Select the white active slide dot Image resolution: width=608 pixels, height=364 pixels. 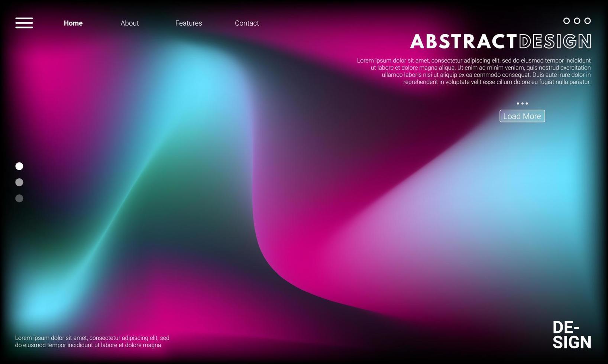click(x=19, y=166)
